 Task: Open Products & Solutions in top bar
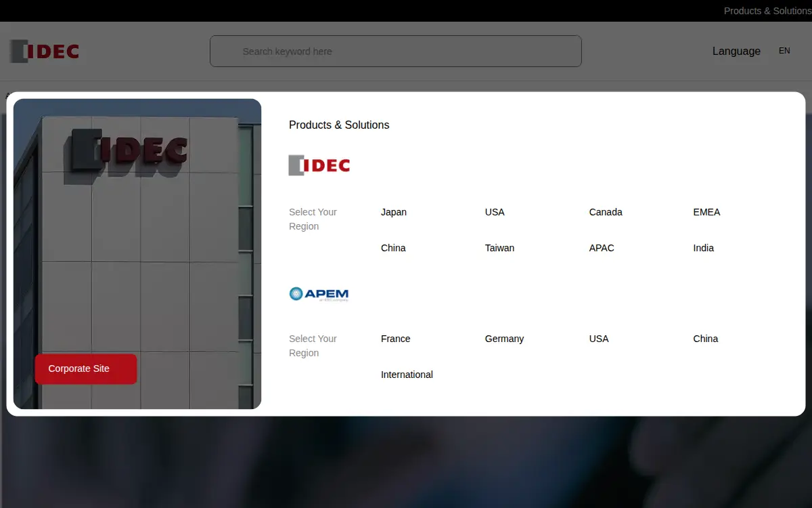click(767, 11)
